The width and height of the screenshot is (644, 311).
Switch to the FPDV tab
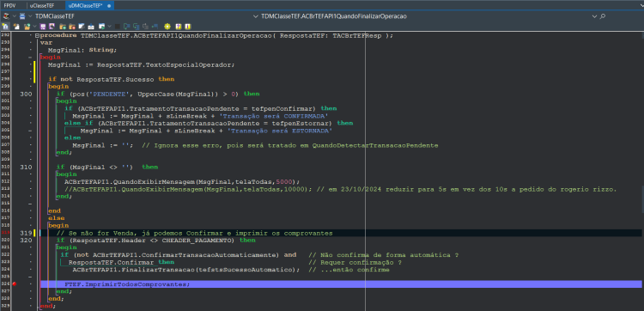10,6
